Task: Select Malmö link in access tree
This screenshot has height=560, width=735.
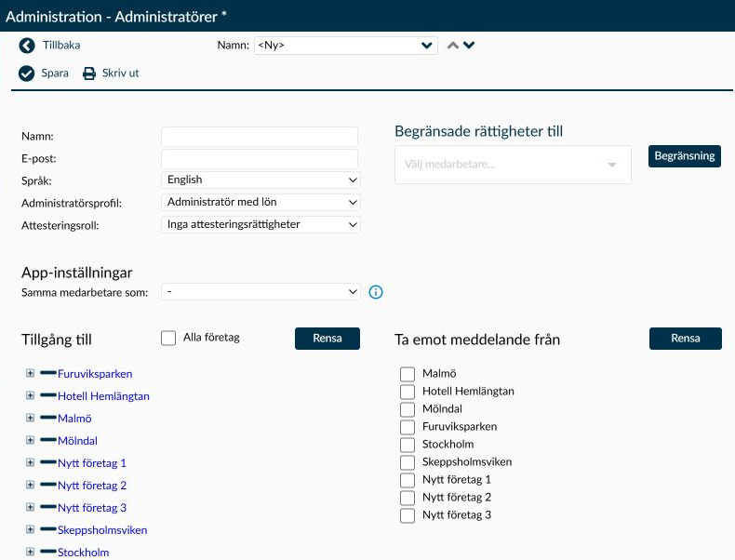Action: click(74, 419)
